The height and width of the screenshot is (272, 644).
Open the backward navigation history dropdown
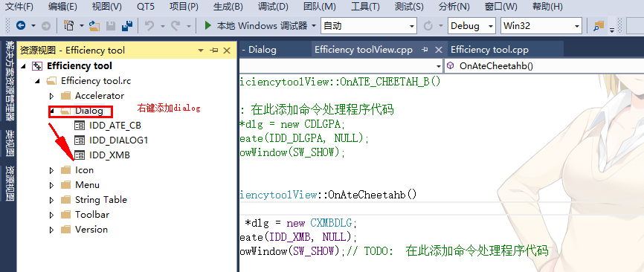click(x=33, y=26)
